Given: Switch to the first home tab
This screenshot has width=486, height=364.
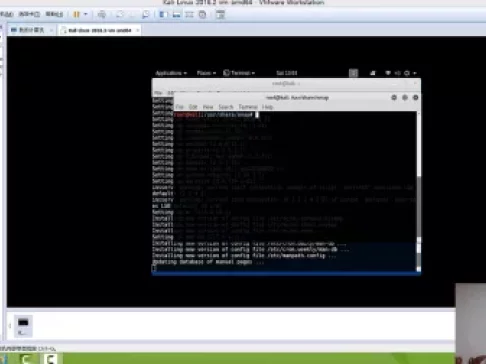Looking at the screenshot, I should click(31, 30).
